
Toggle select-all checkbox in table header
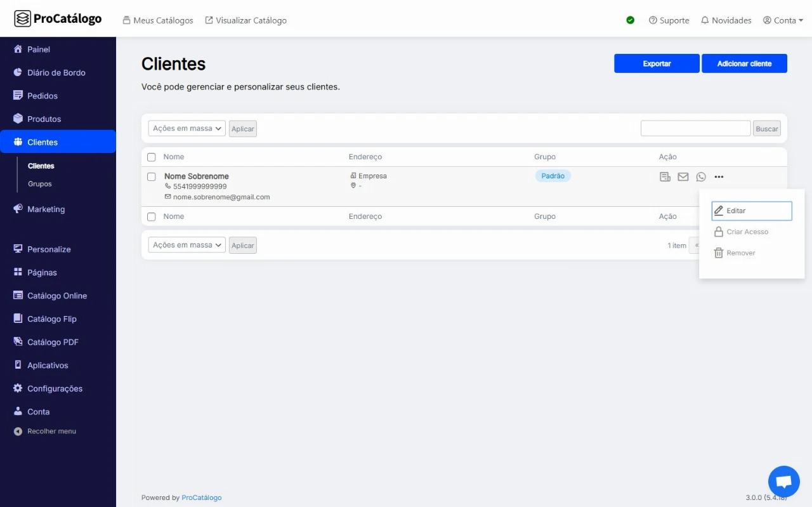click(x=152, y=157)
